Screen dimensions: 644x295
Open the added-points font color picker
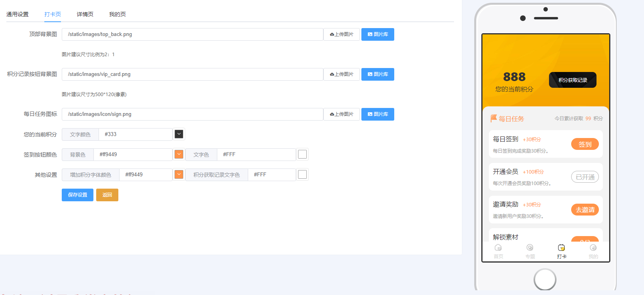coord(179,175)
